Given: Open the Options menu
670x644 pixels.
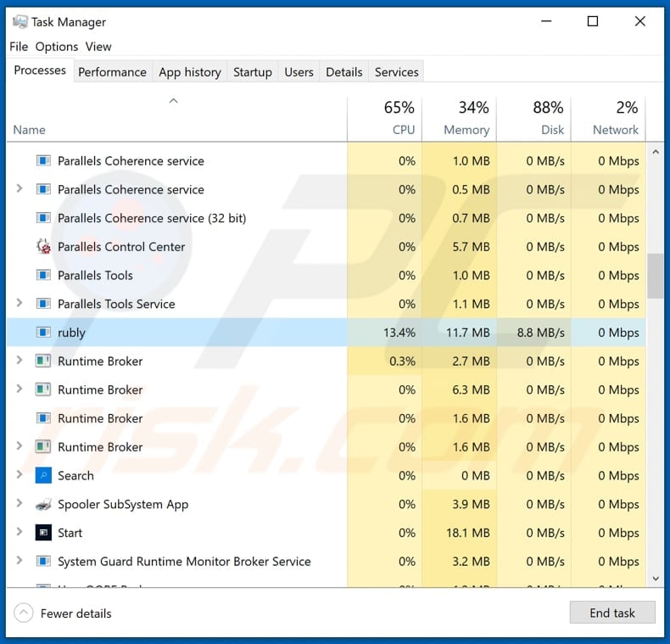Looking at the screenshot, I should 57,46.
